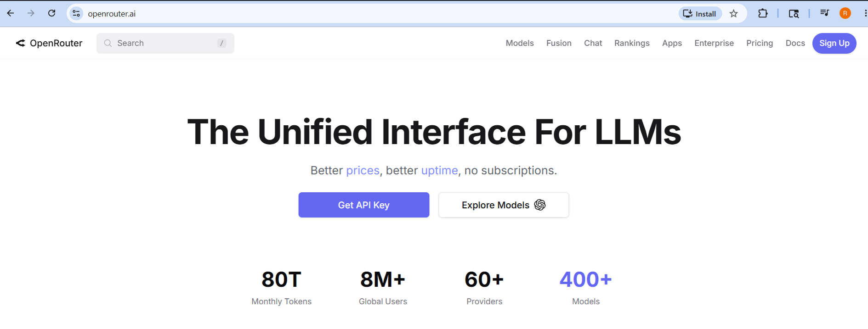Go back using browser back arrow
868x329 pixels.
[x=11, y=13]
